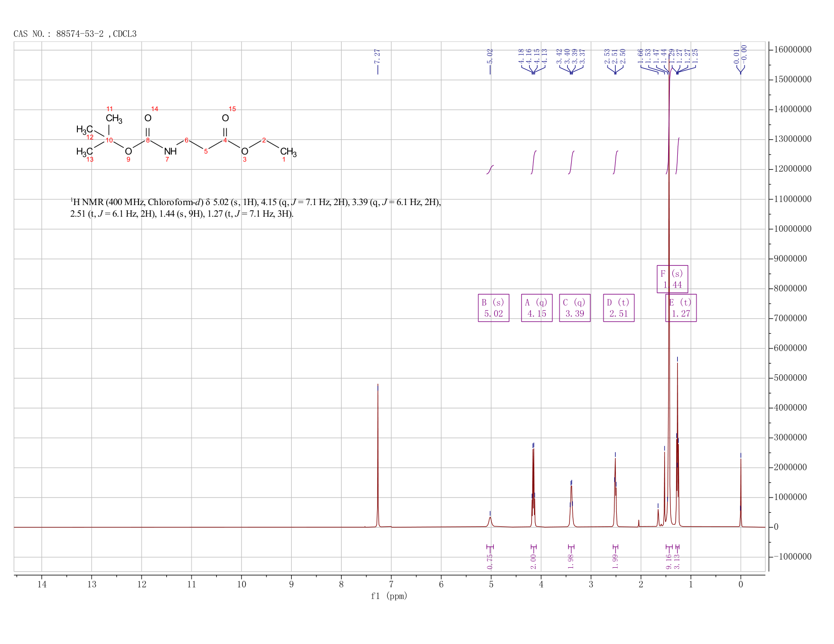Select the CH3 group numbered 1
The image size is (834, 644).
coord(288,152)
